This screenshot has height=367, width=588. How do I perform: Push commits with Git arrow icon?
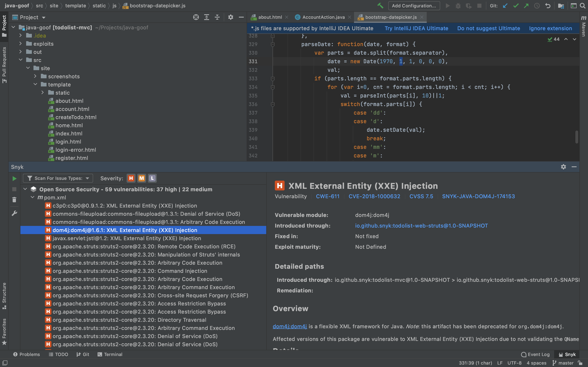tap(526, 6)
